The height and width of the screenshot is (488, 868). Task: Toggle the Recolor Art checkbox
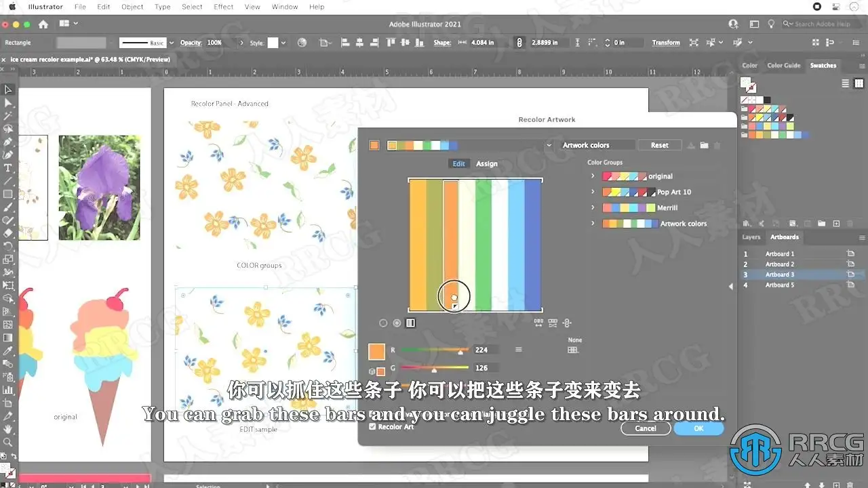[372, 427]
